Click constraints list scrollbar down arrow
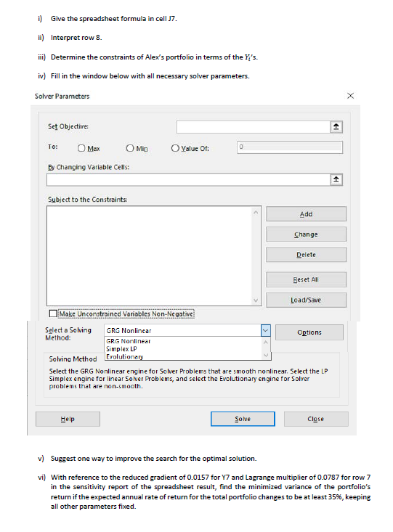This screenshot has height=532, width=393. coord(256,300)
